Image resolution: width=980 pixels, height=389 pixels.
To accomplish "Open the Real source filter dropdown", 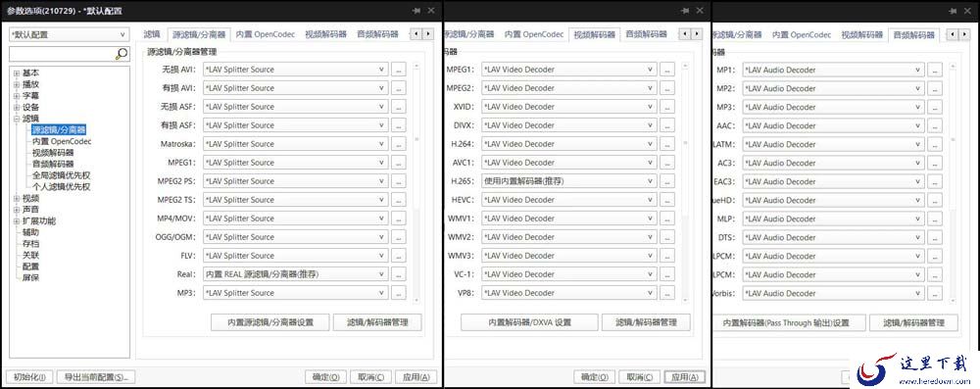I will tap(296, 274).
